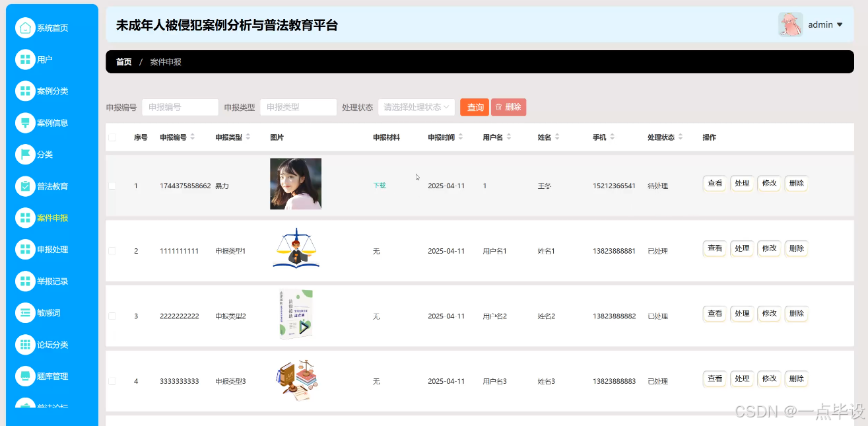Click the orange 查询 button
868x426 pixels.
coord(475,107)
